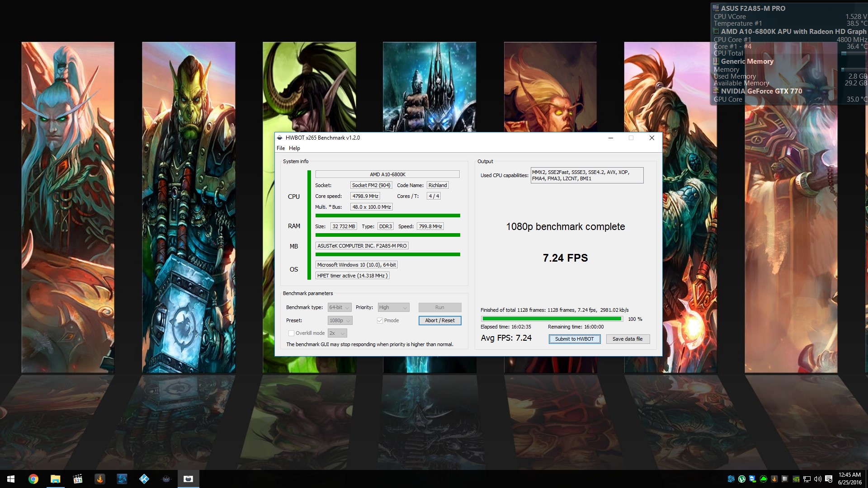
Task: Open the flame icon app in the taskbar
Action: [x=99, y=479]
